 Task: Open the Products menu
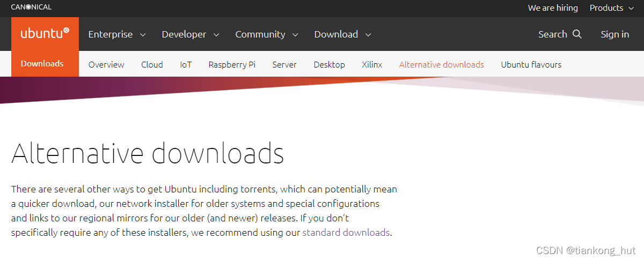click(x=612, y=8)
